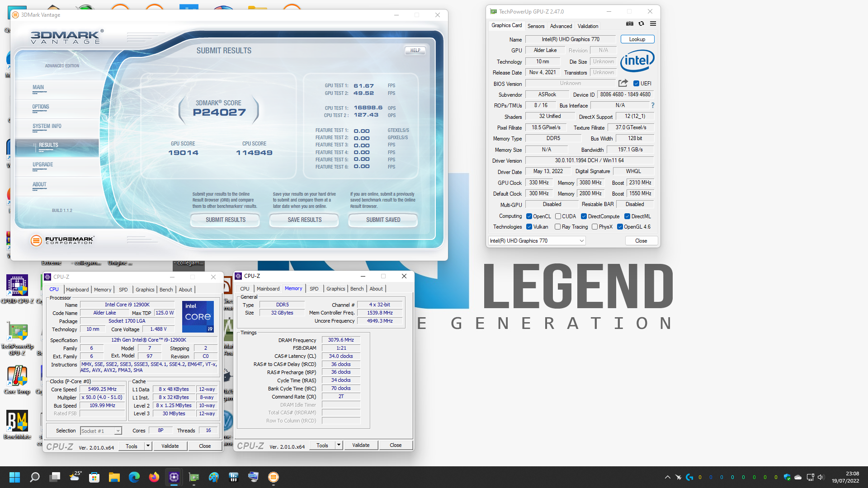Open the Core Temp desktop icon
The height and width of the screenshot is (488, 868).
coord(17,380)
